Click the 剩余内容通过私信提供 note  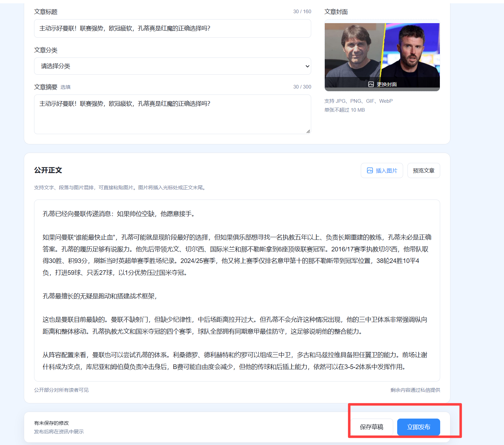[x=415, y=390]
